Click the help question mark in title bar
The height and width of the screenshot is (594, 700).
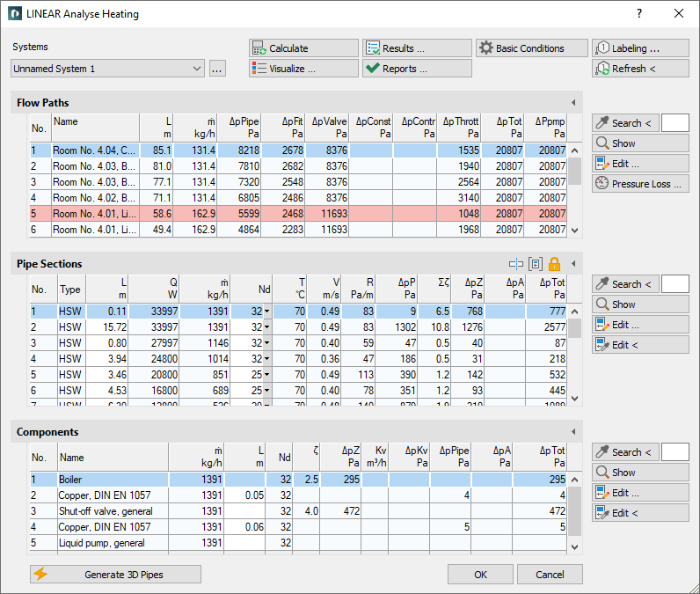pyautogui.click(x=639, y=13)
